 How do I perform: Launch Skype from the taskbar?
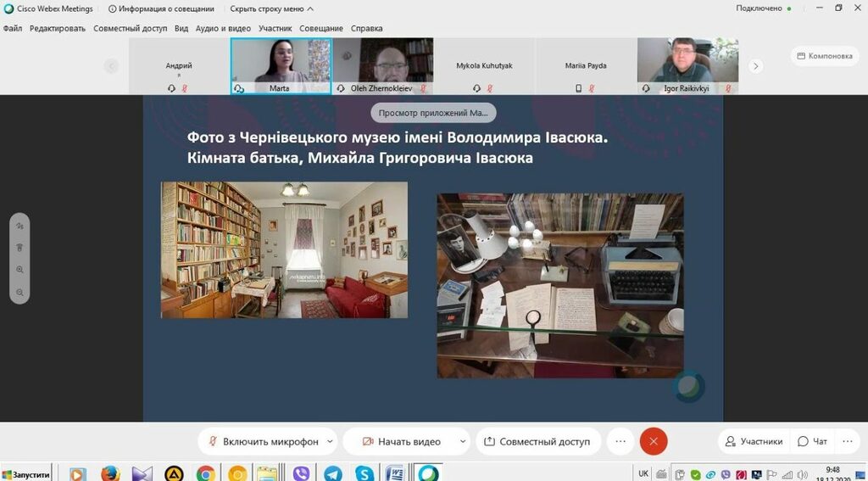click(x=364, y=473)
